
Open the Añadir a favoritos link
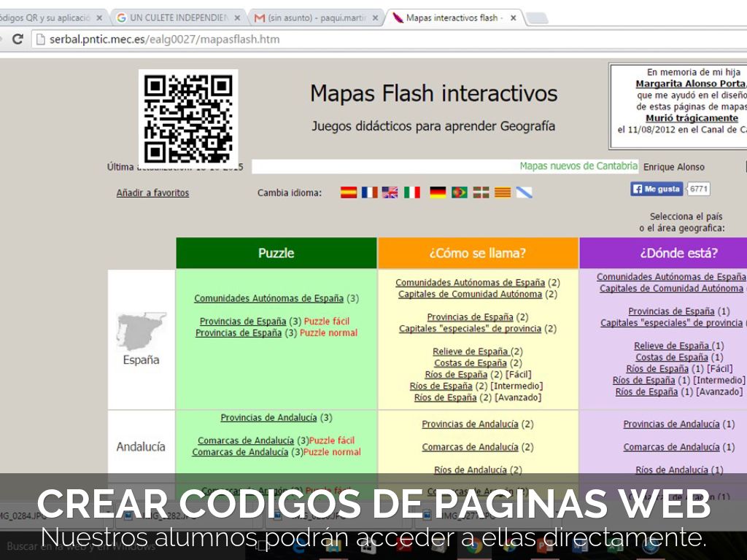coord(152,193)
